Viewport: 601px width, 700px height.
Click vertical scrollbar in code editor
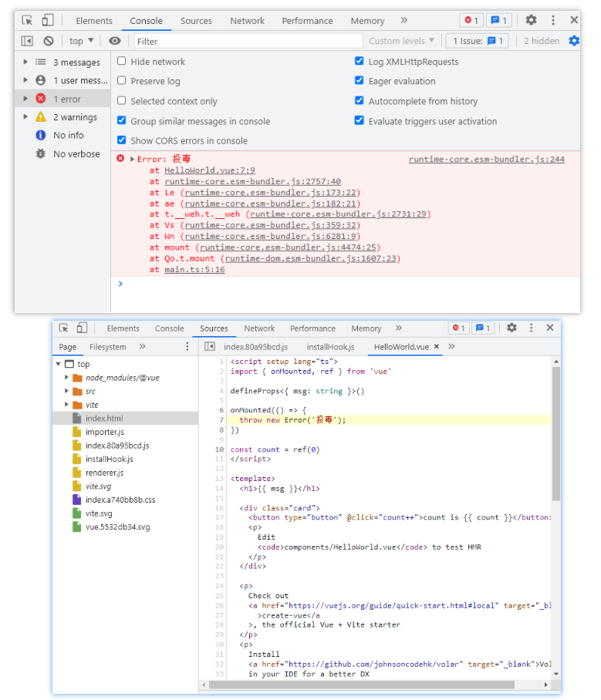coord(556,433)
